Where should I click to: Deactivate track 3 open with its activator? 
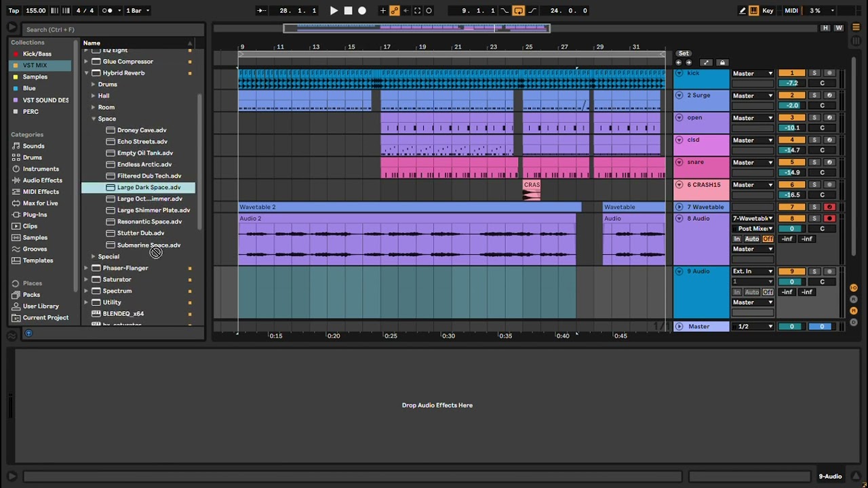pos(791,117)
